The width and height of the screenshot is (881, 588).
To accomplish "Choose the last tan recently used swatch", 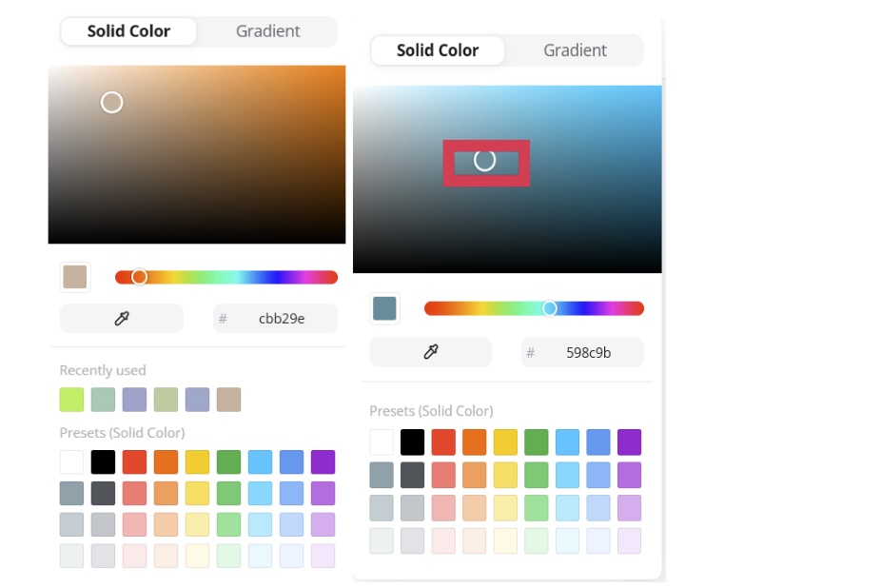I will [x=228, y=400].
